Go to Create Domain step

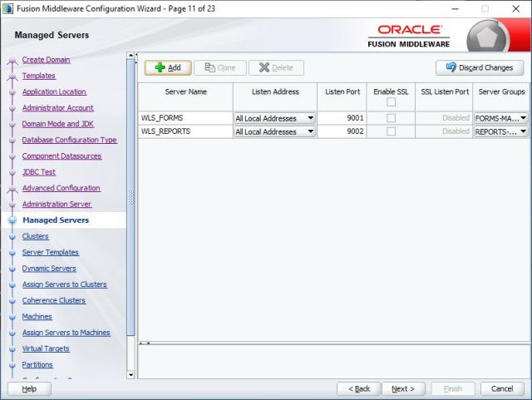[47, 60]
